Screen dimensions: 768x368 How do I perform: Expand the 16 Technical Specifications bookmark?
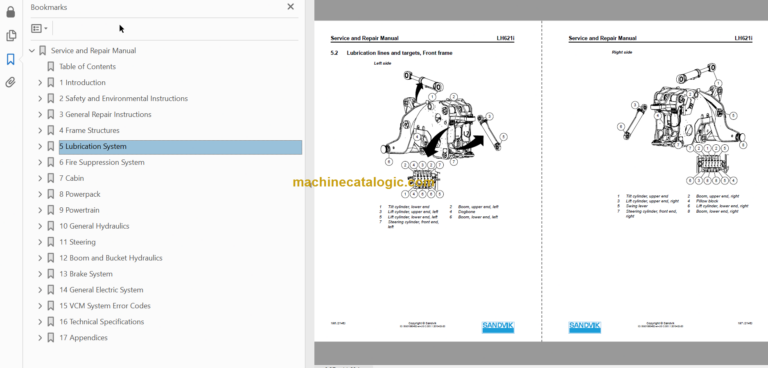40,321
